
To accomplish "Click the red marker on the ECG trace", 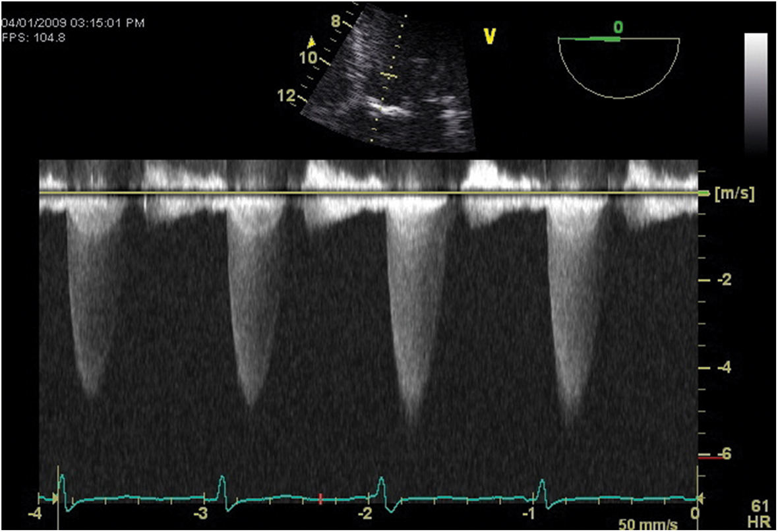I will (x=320, y=498).
